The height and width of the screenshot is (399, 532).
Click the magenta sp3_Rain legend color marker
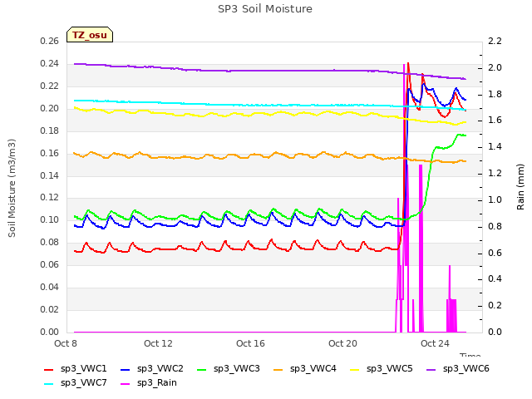(x=126, y=384)
